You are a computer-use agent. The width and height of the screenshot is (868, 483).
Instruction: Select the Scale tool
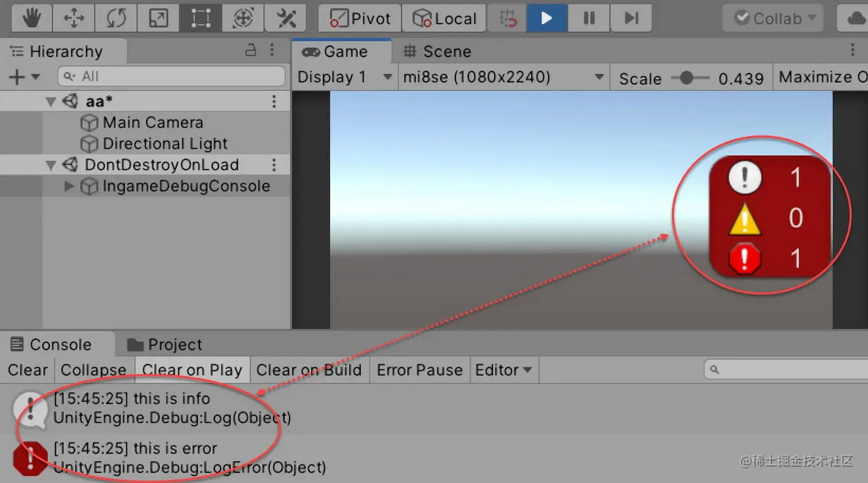pos(158,18)
